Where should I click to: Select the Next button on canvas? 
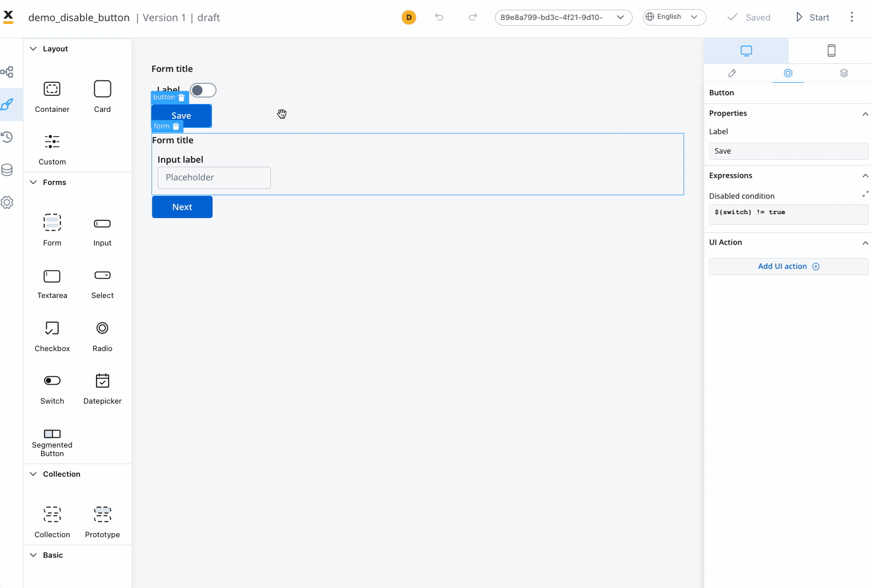pyautogui.click(x=182, y=207)
